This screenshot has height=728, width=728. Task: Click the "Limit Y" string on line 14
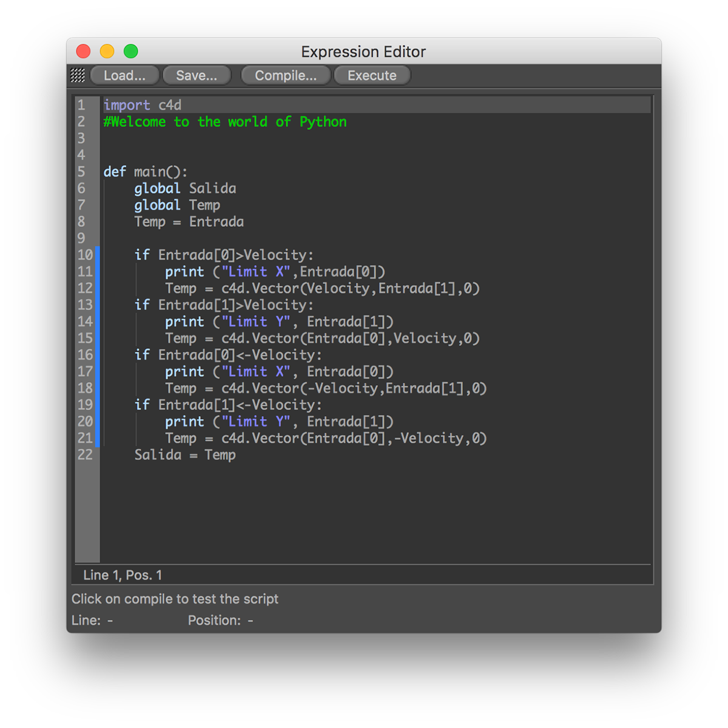click(x=255, y=322)
